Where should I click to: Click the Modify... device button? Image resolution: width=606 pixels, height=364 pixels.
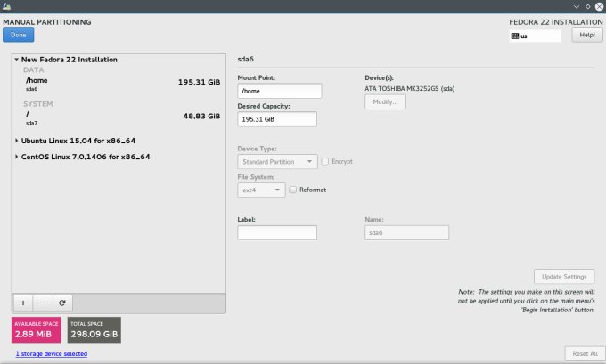385,102
